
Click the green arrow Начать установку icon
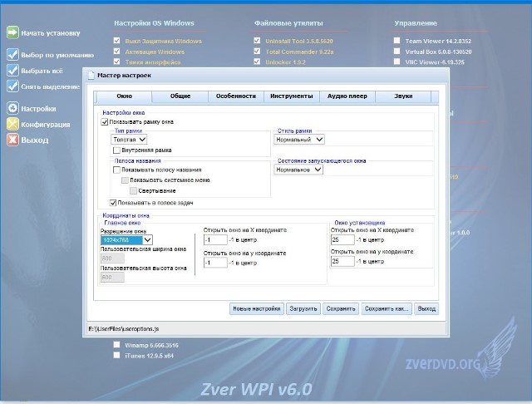(x=12, y=32)
